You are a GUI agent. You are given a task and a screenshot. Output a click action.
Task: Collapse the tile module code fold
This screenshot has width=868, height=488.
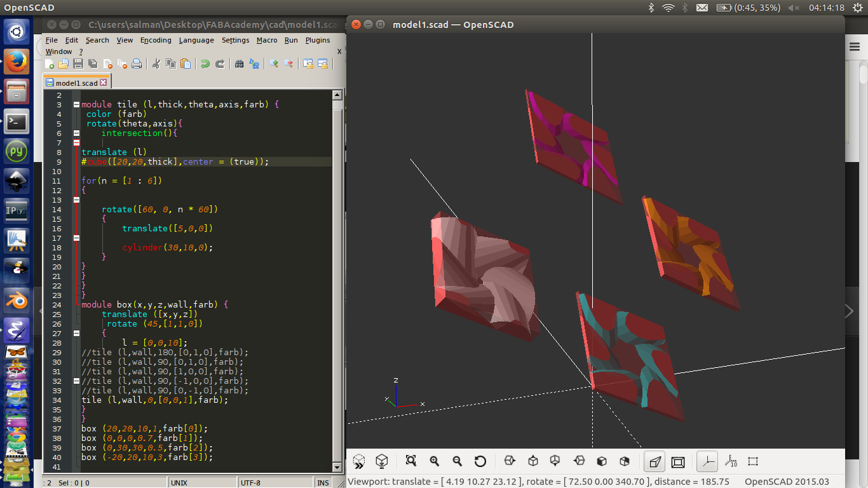click(x=76, y=104)
